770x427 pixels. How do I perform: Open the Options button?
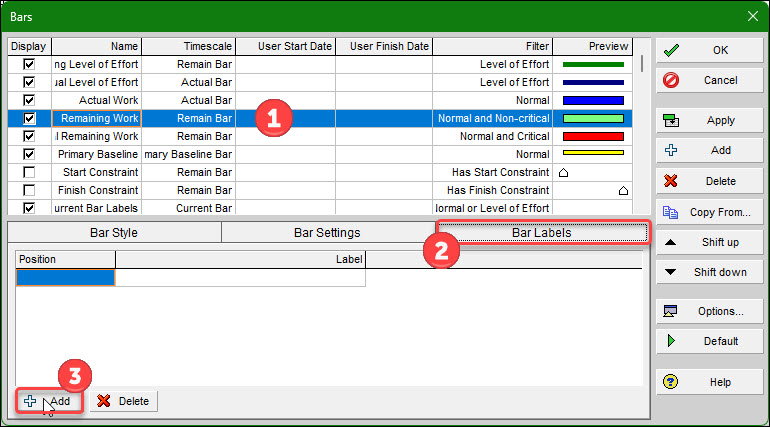pyautogui.click(x=709, y=311)
